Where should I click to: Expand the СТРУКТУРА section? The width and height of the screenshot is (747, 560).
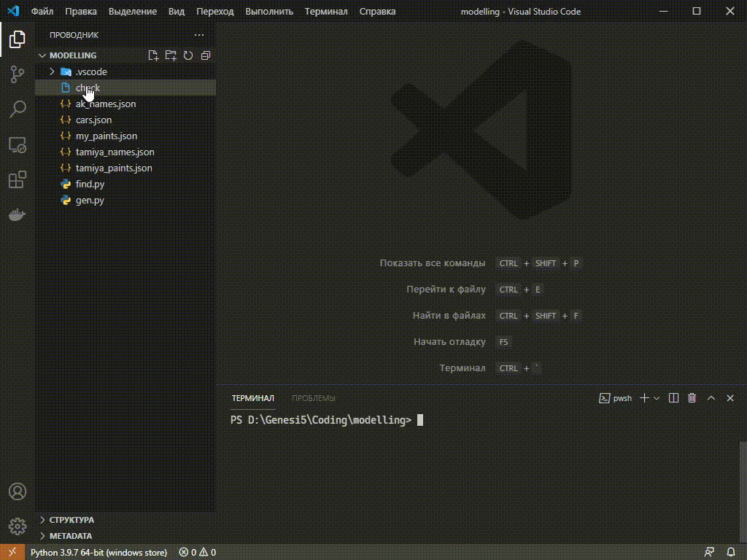click(x=71, y=520)
